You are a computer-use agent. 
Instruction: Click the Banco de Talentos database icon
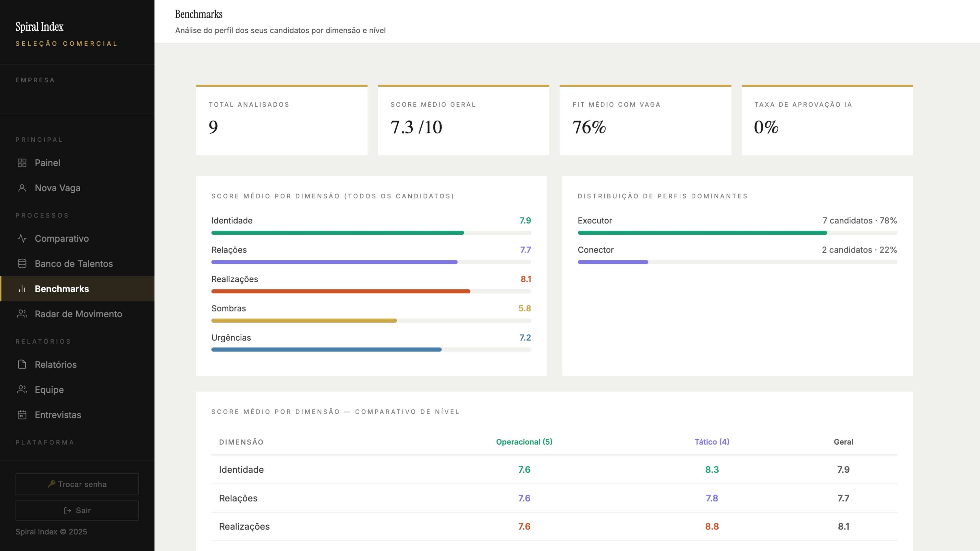pos(22,264)
